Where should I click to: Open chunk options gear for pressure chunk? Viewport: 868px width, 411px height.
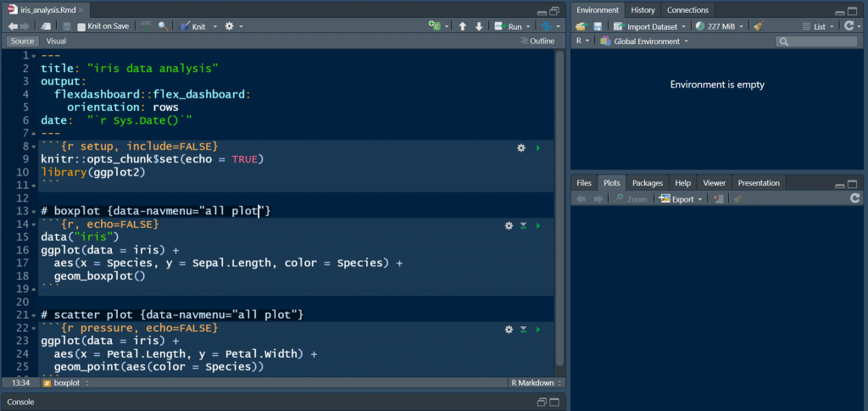tap(509, 329)
